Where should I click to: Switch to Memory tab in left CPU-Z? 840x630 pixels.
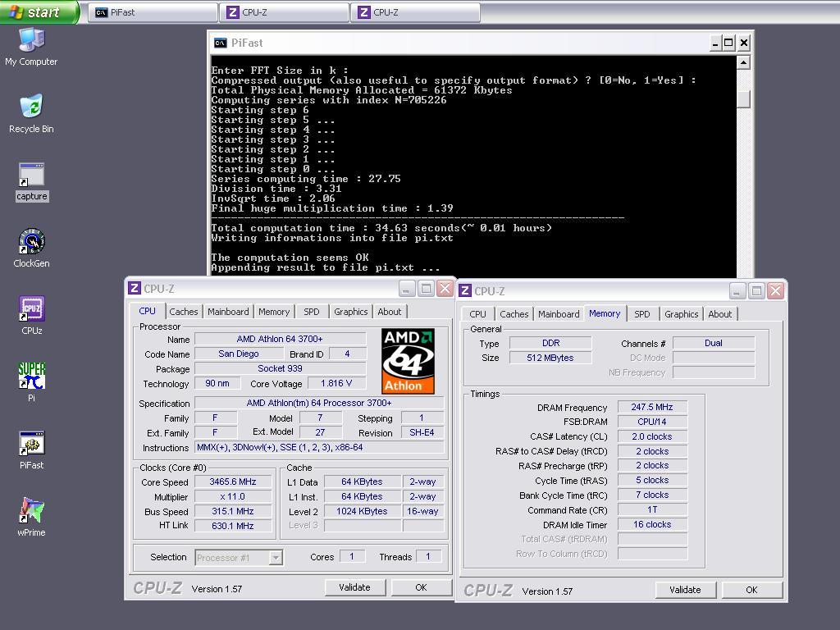click(x=274, y=312)
